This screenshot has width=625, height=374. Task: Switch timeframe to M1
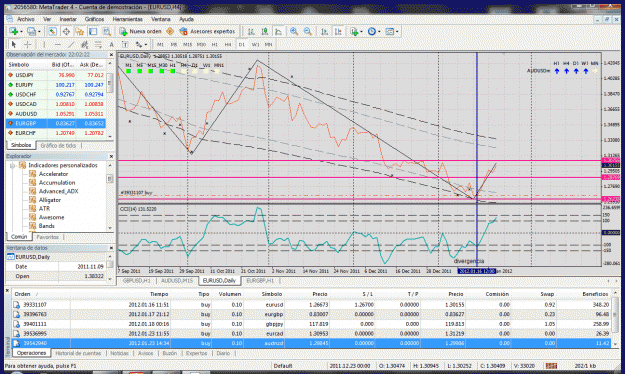coord(160,45)
